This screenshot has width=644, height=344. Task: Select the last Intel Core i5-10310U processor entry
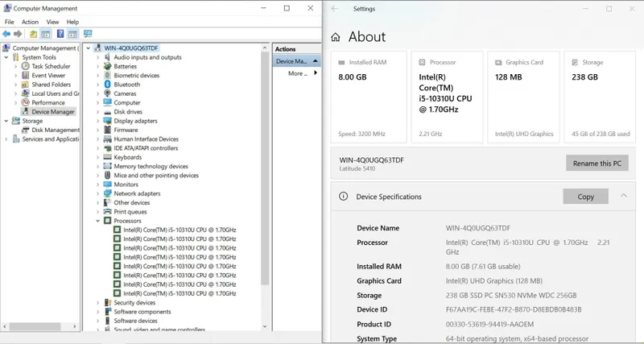pos(180,293)
